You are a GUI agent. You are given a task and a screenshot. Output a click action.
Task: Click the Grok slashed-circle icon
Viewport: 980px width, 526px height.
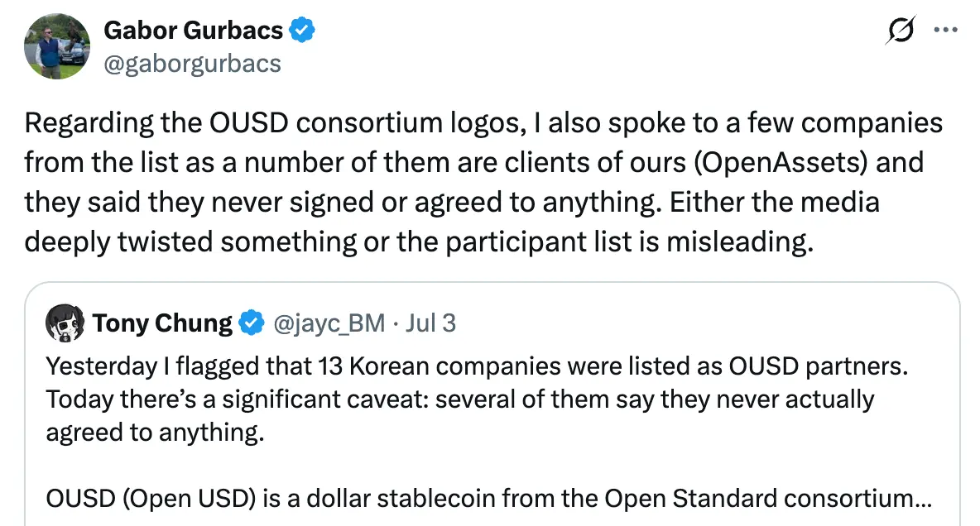(x=901, y=30)
